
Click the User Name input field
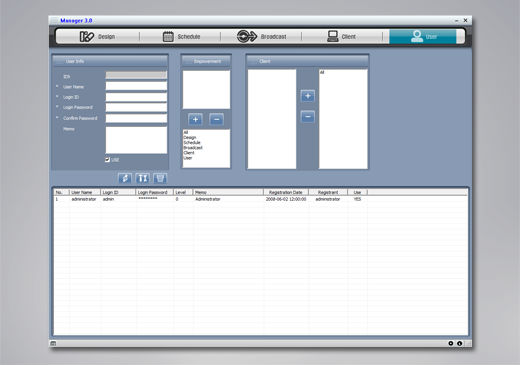point(136,86)
